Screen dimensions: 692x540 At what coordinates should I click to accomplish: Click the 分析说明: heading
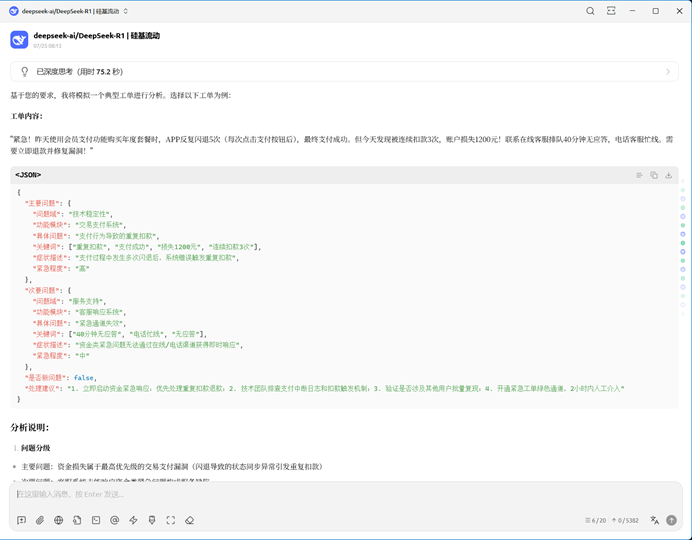coord(30,428)
